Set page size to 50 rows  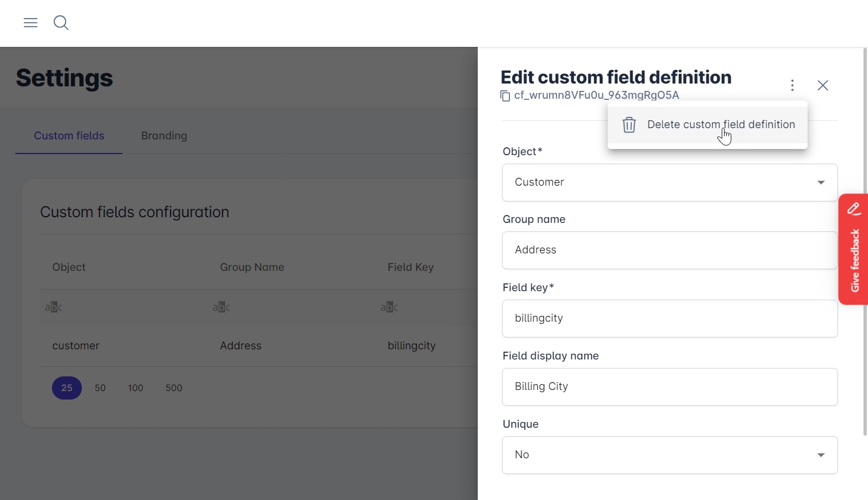click(100, 388)
